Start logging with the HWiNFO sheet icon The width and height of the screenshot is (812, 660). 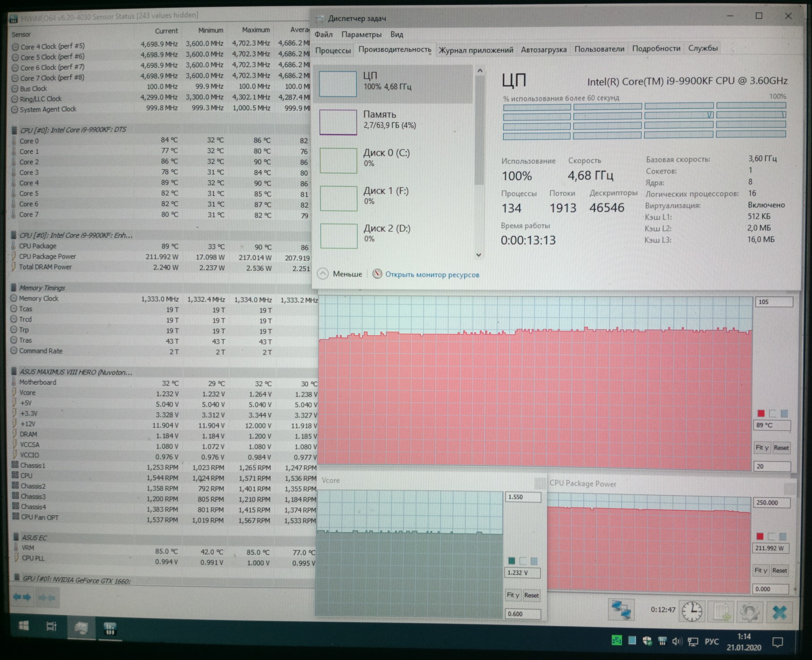click(x=722, y=612)
